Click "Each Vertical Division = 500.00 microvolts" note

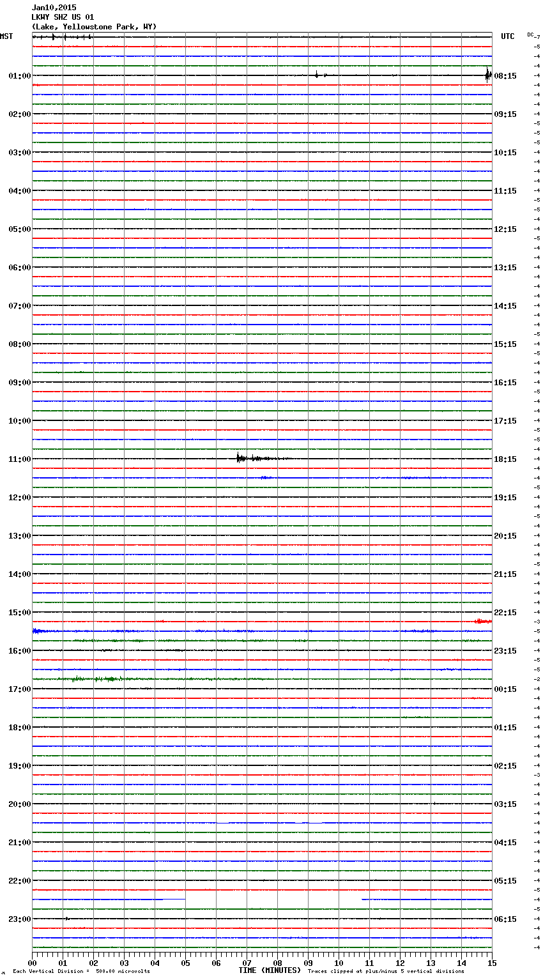(81, 972)
